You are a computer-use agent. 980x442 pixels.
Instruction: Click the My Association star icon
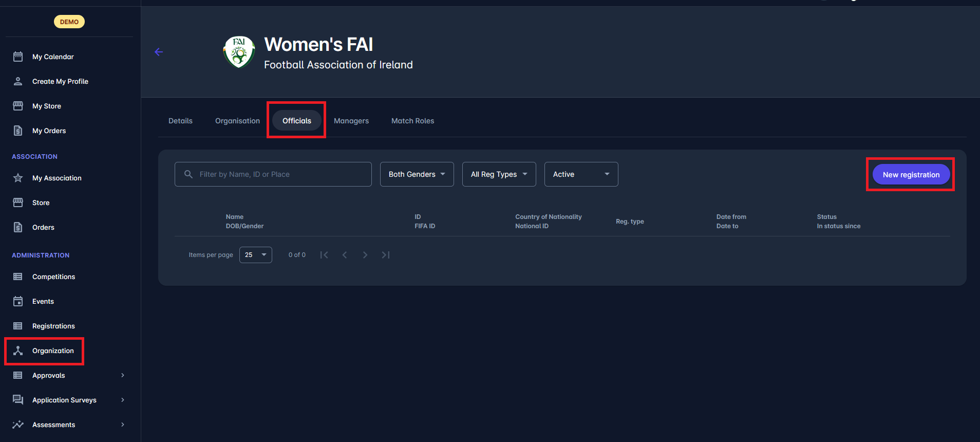[18, 178]
